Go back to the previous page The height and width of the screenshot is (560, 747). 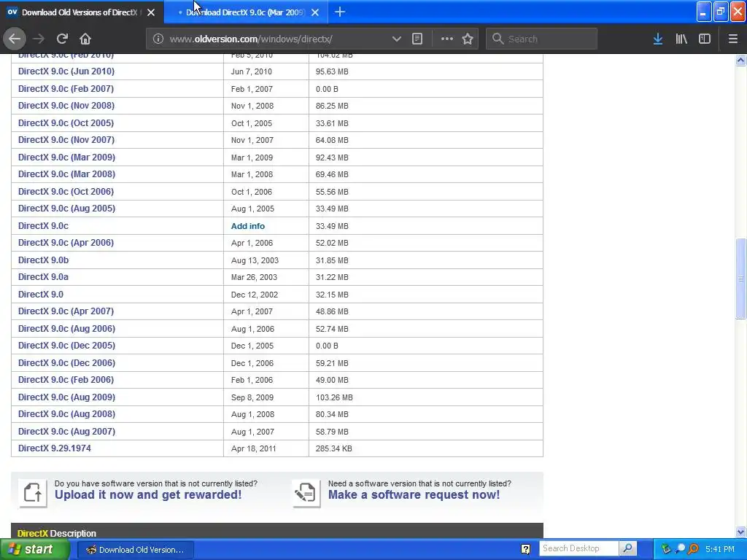click(15, 39)
